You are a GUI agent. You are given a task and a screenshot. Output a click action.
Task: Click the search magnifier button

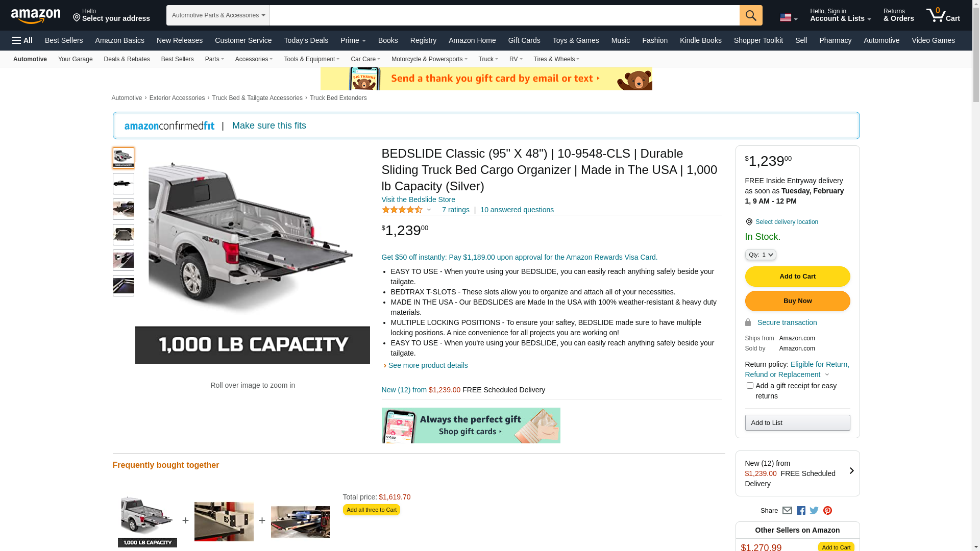pyautogui.click(x=751, y=15)
